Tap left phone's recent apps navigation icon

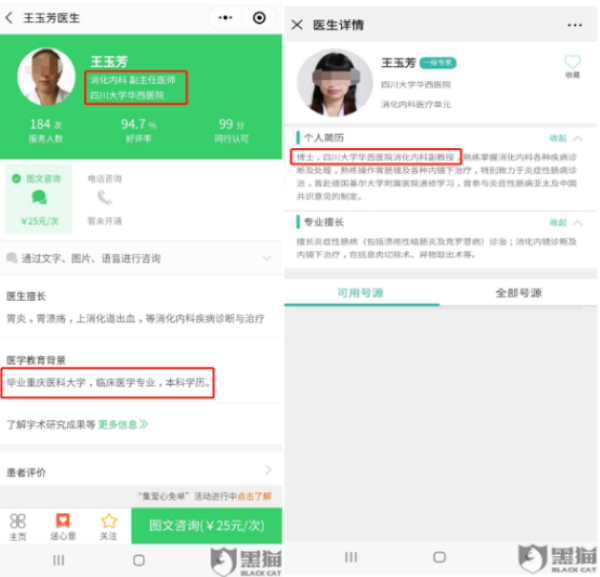59,560
